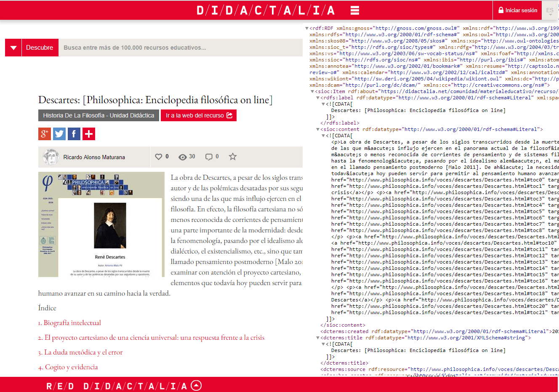This screenshot has height=392, width=559.
Task: Collapse CDATA node under rdfs:label
Action: coord(323,104)
